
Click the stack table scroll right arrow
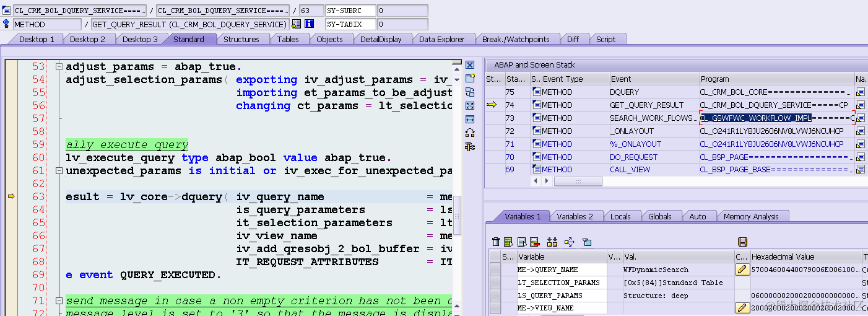547,181
